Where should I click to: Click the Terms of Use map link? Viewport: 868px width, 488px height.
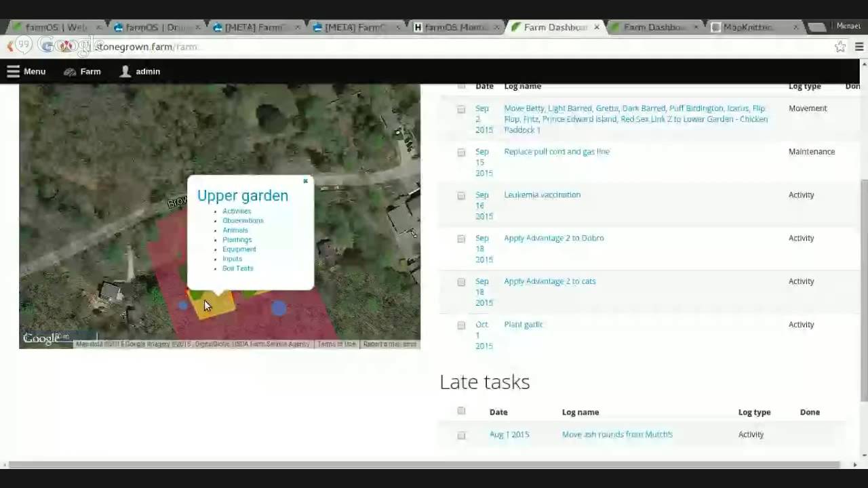tap(336, 344)
